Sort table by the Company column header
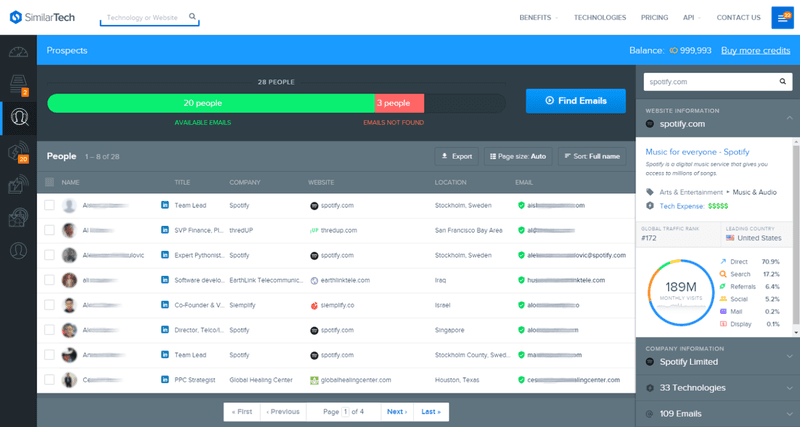The image size is (800, 427). pyautogui.click(x=244, y=182)
